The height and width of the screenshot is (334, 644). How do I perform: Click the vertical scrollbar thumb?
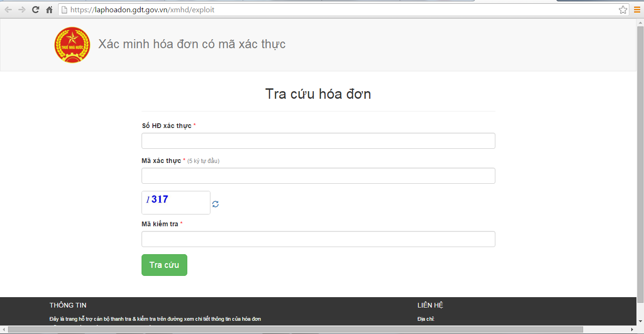(x=640, y=161)
